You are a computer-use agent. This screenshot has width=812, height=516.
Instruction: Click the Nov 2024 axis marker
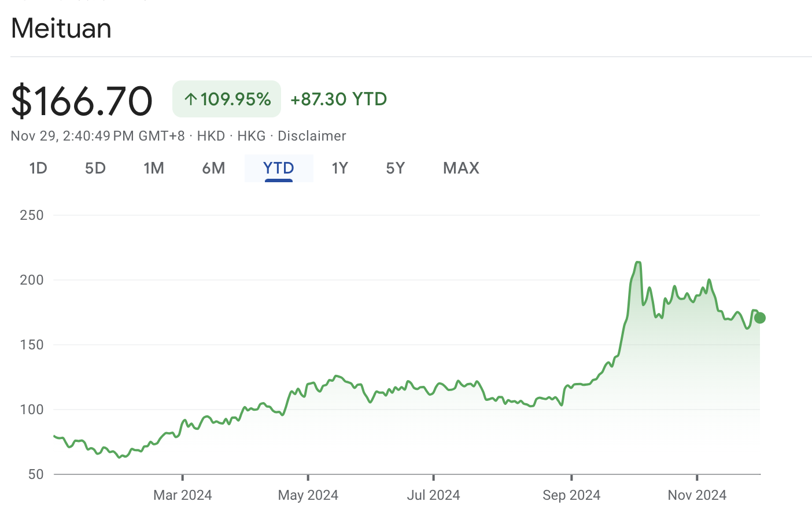pyautogui.click(x=697, y=495)
